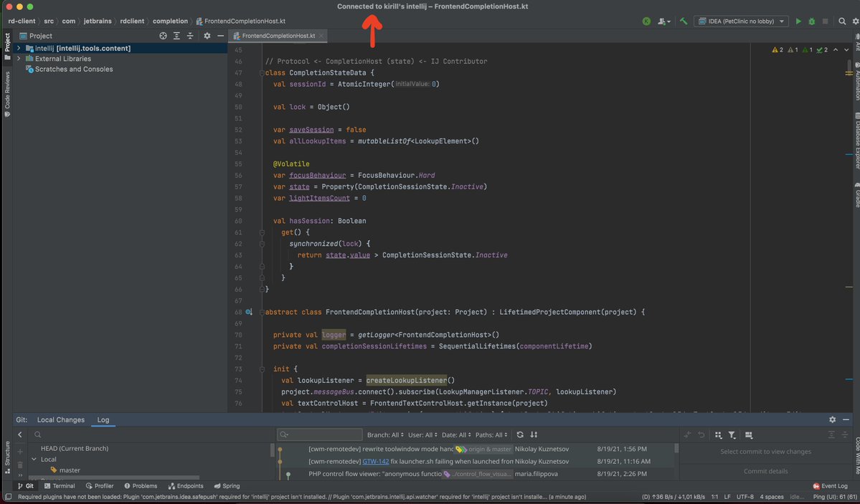Switch to the Local Changes tab

61,419
